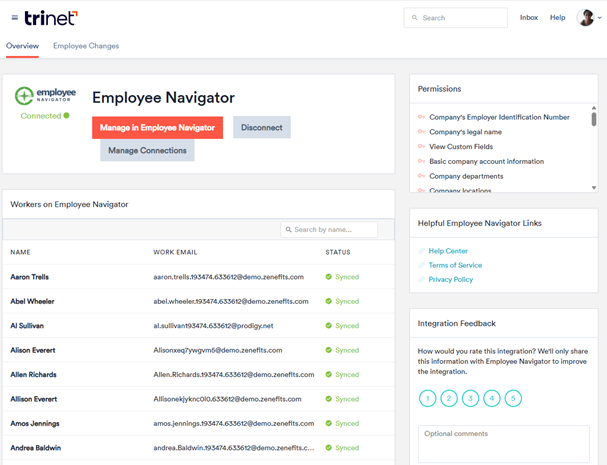Open the user profile avatar
Screen dimensions: 607x465
pos(586,18)
